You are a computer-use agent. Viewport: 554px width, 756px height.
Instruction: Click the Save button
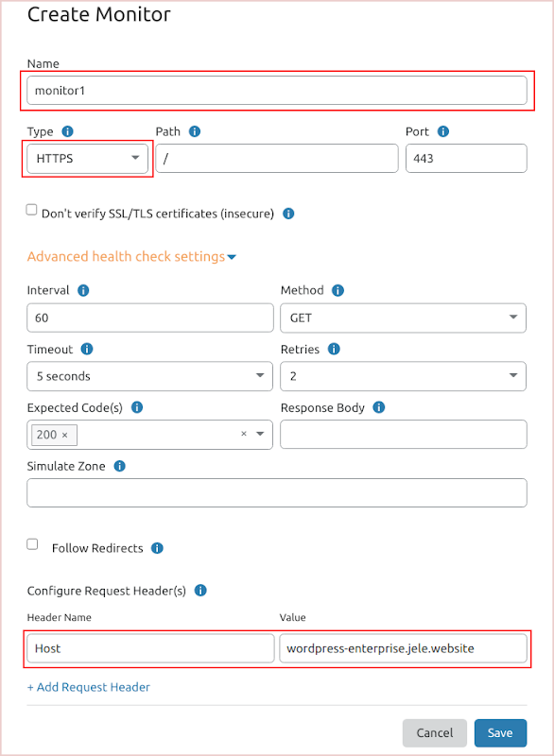pos(500,733)
